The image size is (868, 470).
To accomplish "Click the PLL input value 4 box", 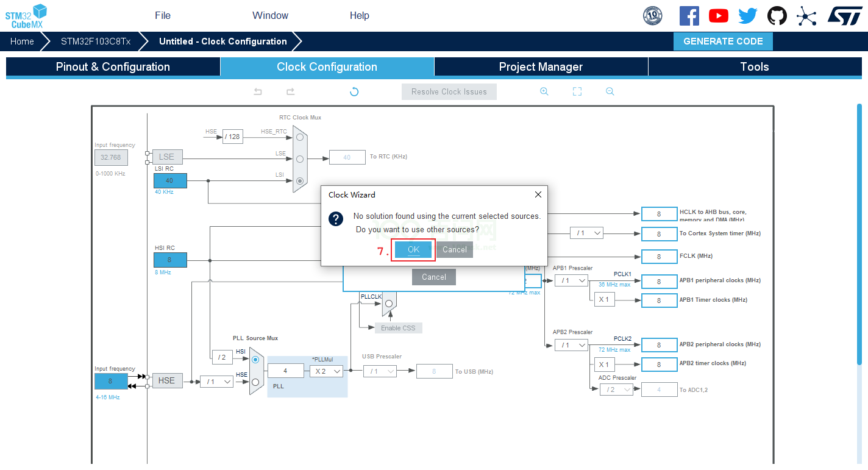I will 285,371.
